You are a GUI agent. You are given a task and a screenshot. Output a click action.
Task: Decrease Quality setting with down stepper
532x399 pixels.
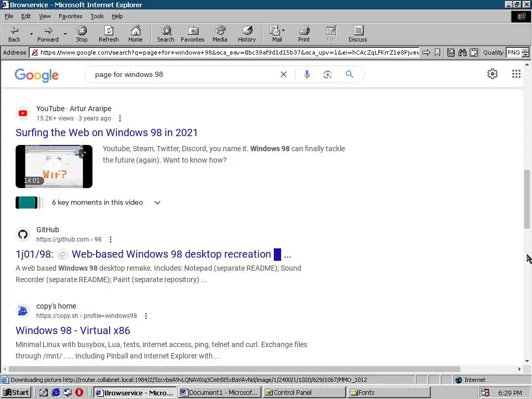525,55
